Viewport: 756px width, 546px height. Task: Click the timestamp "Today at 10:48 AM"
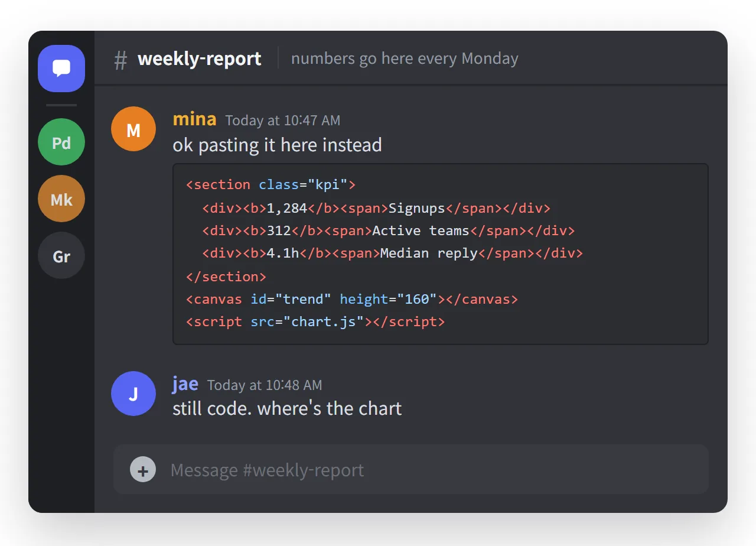click(265, 385)
